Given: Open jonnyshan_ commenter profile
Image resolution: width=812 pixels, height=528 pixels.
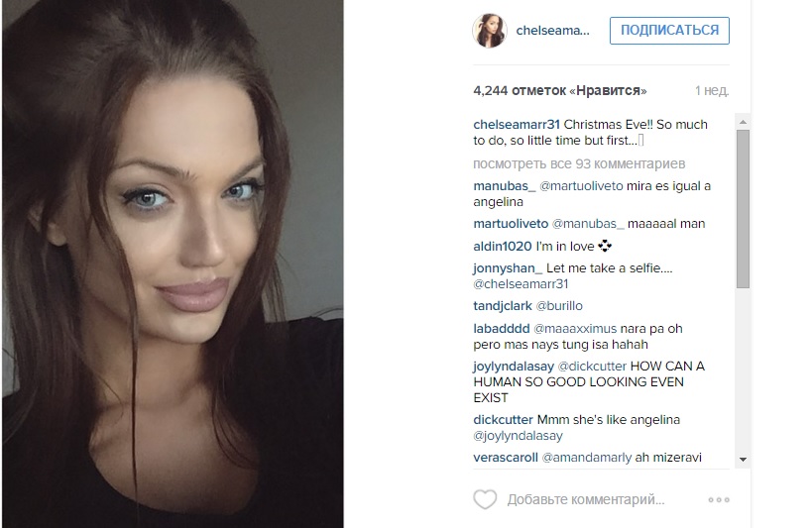Looking at the screenshot, I should pos(508,268).
